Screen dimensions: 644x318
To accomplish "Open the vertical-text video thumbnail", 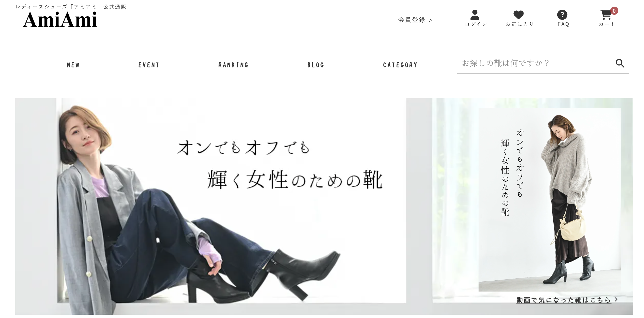I will (x=549, y=200).
